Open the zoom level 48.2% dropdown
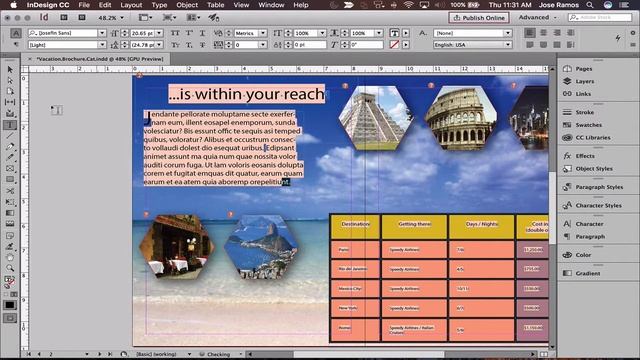Viewport: 640px width, 360px height. [x=122, y=18]
